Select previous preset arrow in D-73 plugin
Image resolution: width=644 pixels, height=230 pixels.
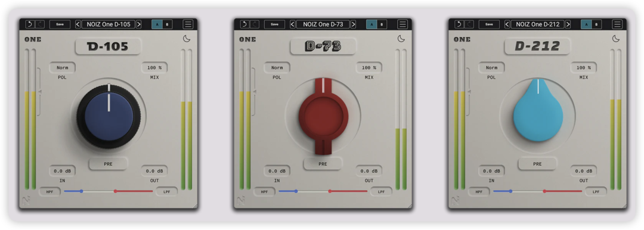coord(292,24)
